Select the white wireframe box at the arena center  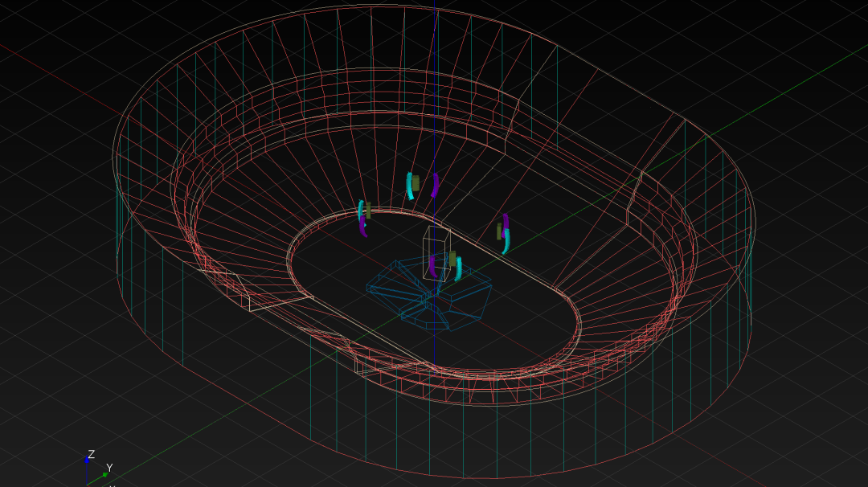[436, 252]
